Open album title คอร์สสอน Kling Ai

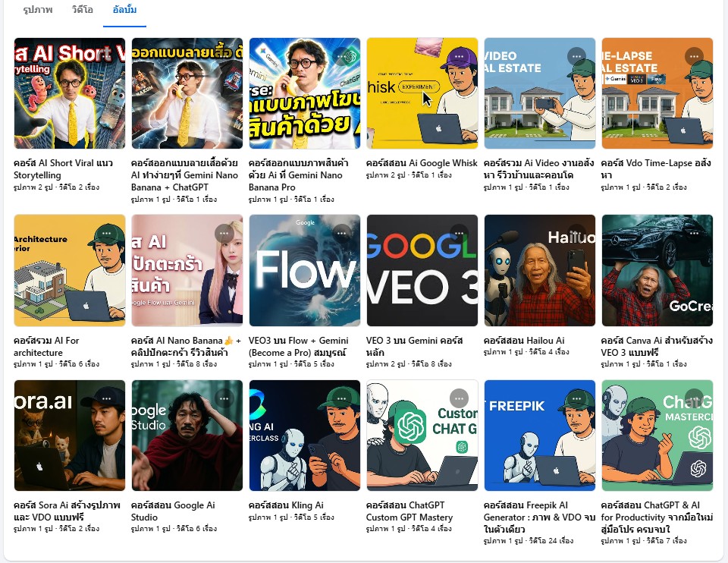pos(286,505)
